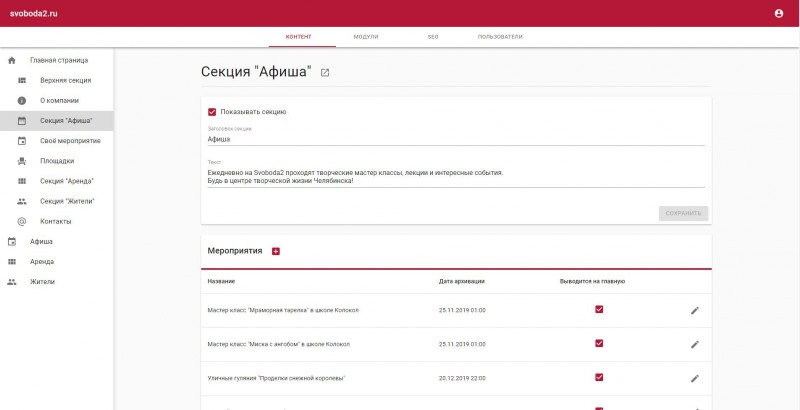Click the date 20.12.2019 22:00

click(462, 378)
